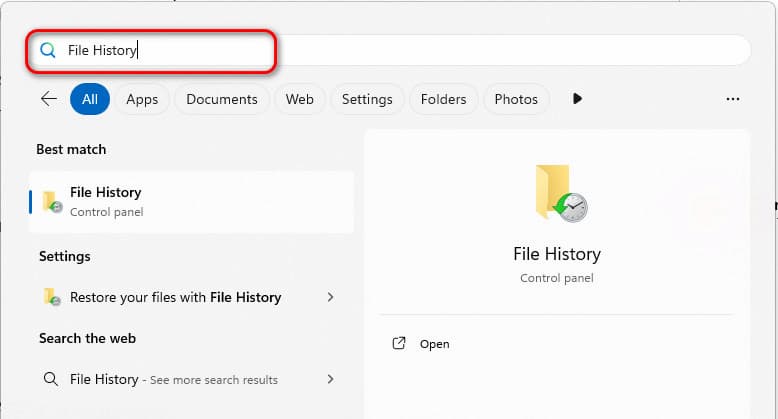Filter results by Web
The width and height of the screenshot is (778, 419).
pyautogui.click(x=300, y=99)
